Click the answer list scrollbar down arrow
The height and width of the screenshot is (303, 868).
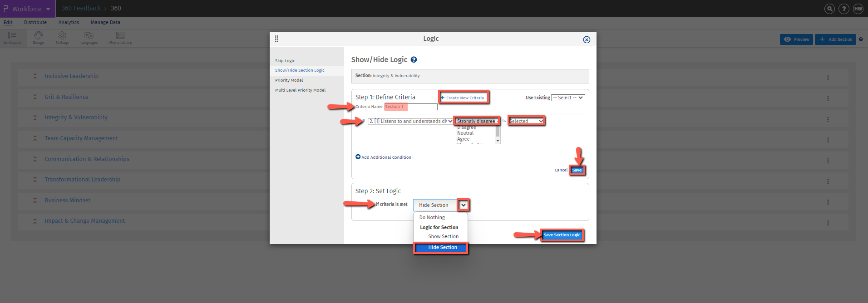498,141
